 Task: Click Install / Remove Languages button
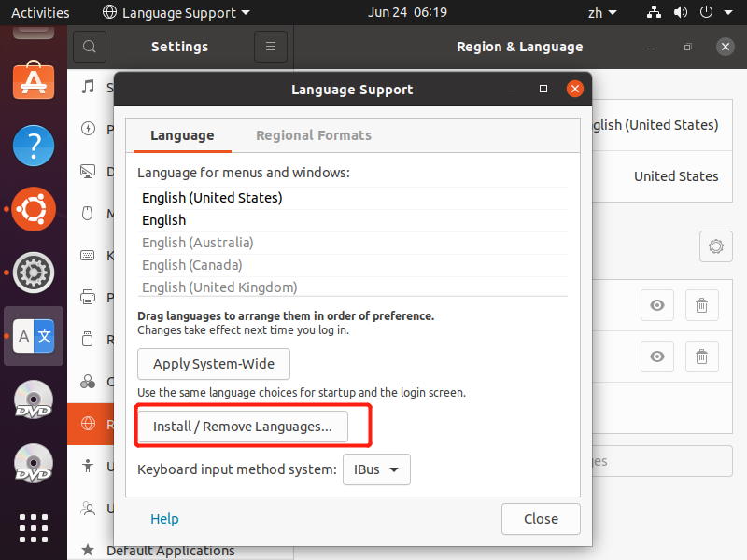243,427
